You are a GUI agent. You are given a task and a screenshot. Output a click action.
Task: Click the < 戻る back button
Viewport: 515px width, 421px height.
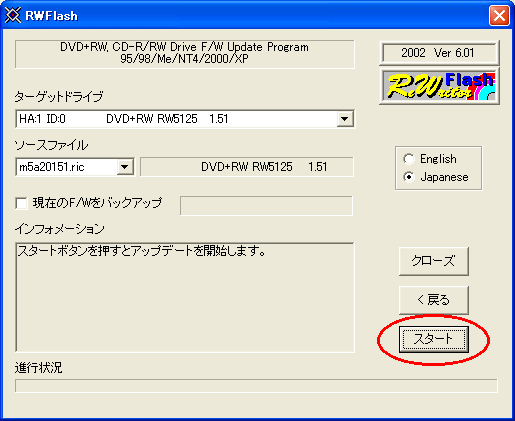click(x=434, y=300)
